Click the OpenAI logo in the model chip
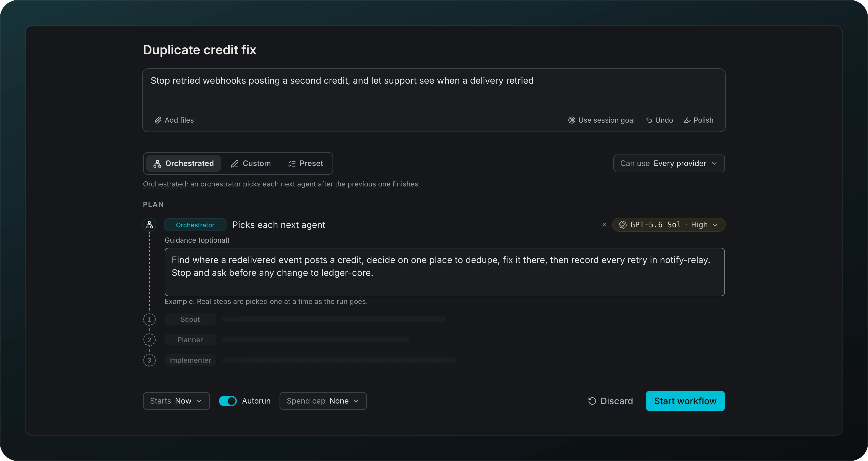The width and height of the screenshot is (868, 461). (x=623, y=225)
